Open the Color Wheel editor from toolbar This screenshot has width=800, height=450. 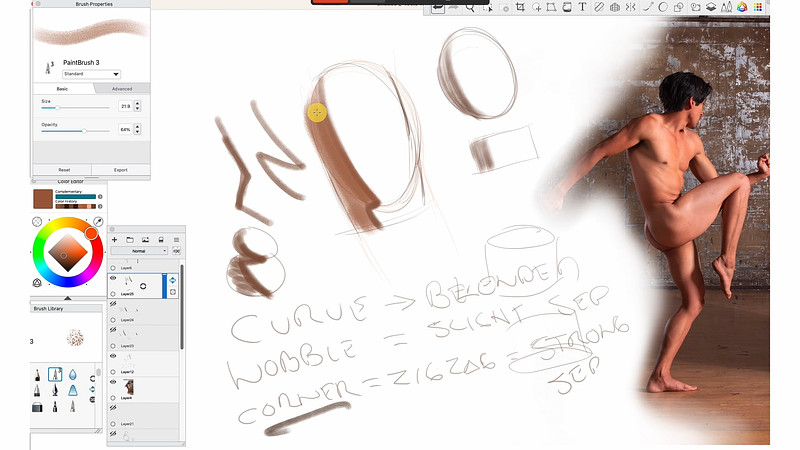pyautogui.click(x=742, y=7)
